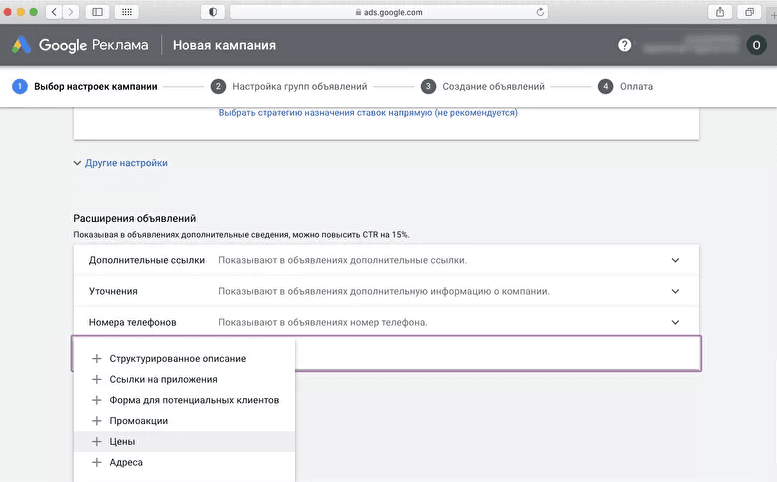Go to step Создание объявлений

point(494,86)
